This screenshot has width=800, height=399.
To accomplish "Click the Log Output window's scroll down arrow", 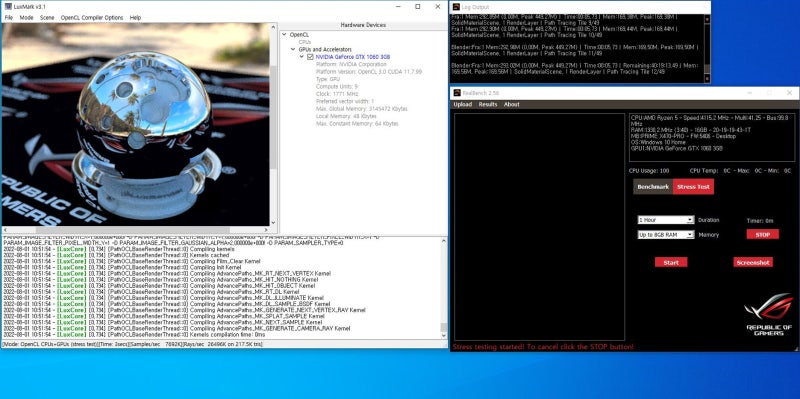I will coord(707,78).
